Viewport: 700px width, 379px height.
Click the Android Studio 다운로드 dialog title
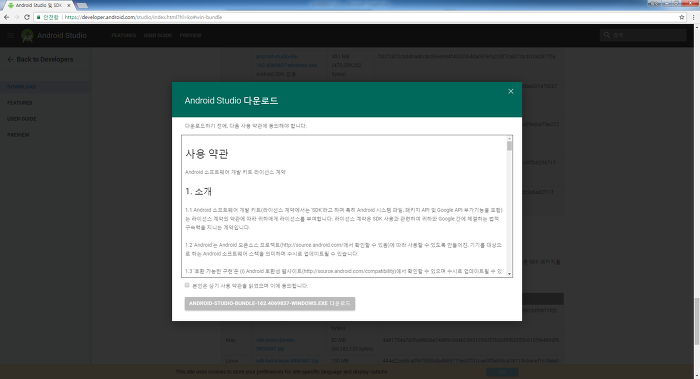pos(231,100)
